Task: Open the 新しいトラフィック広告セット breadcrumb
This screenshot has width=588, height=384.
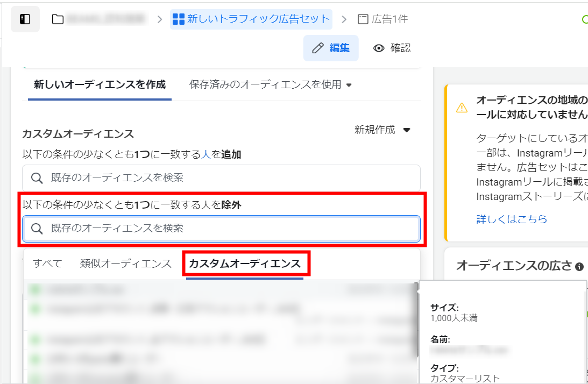Action: 251,19
